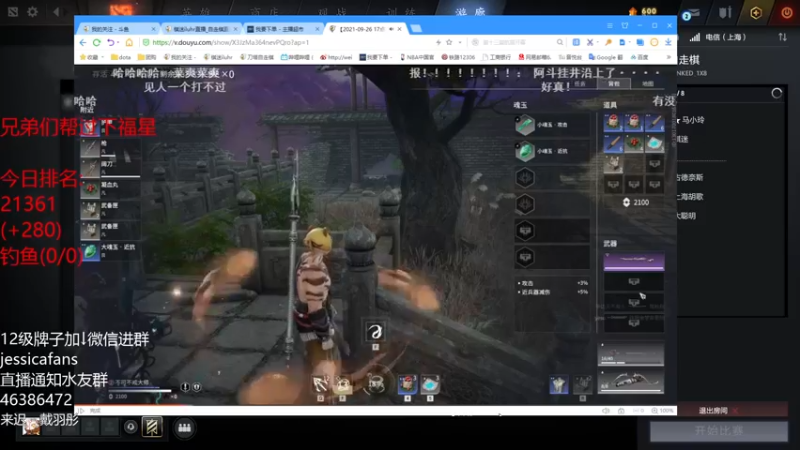This screenshot has width=800, height=450.
Task: Click the browser search input field
Action: pos(515,42)
